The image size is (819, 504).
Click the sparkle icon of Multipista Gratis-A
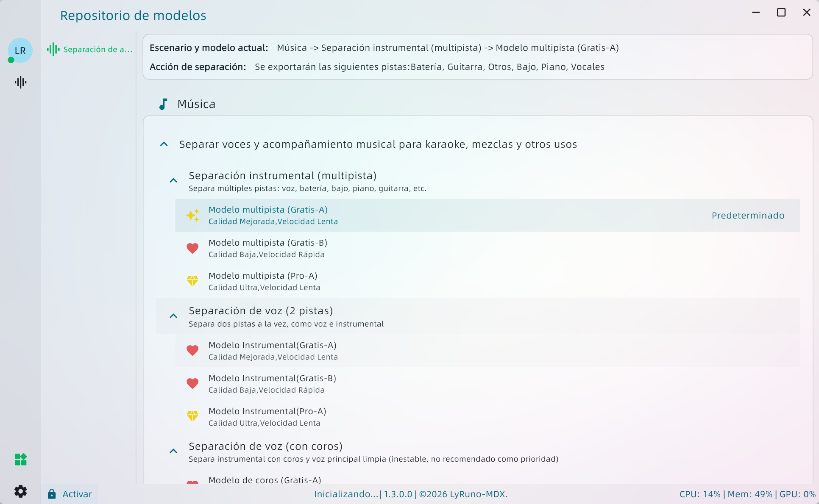192,215
